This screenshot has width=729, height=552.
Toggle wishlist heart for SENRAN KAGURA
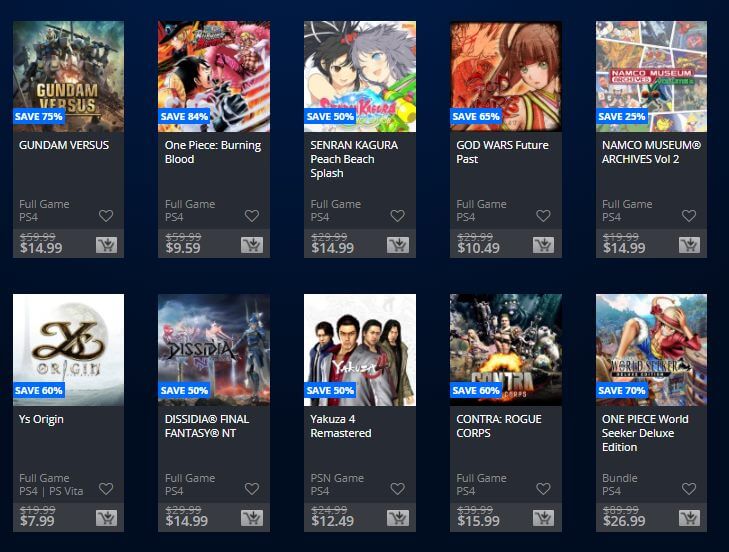398,216
